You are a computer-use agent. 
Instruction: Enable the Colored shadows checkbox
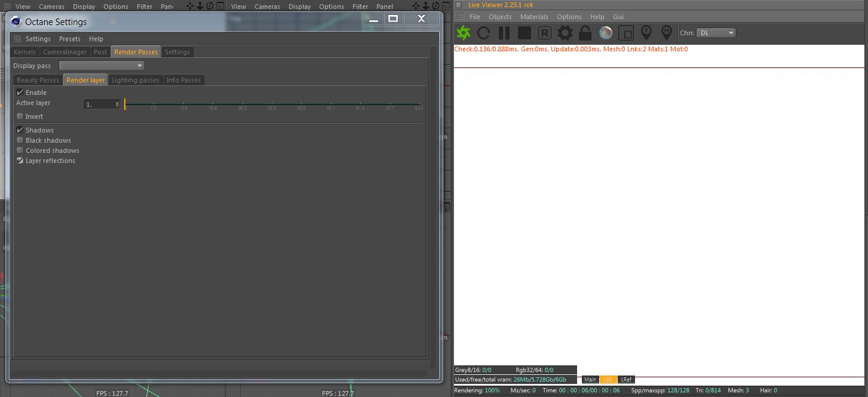pyautogui.click(x=20, y=150)
